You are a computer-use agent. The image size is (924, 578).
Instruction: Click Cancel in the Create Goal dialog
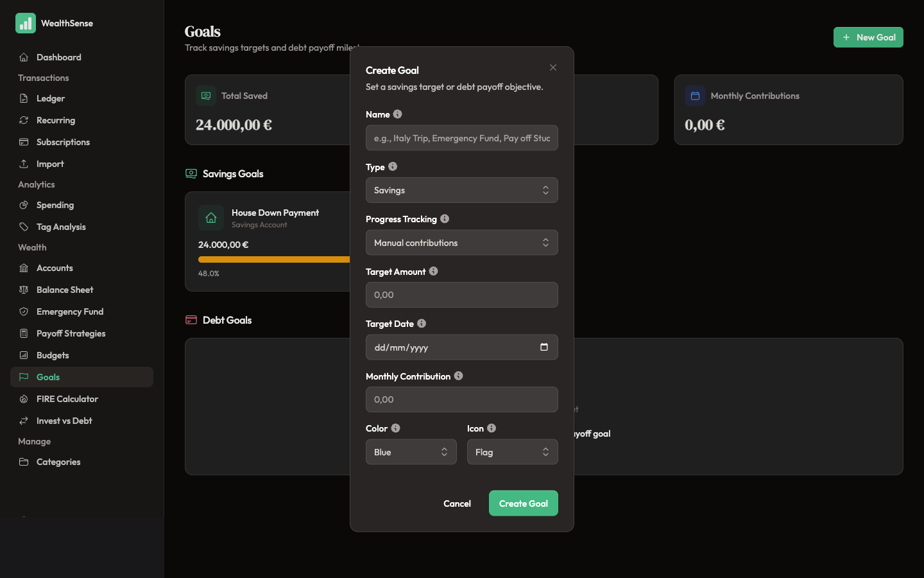point(457,504)
